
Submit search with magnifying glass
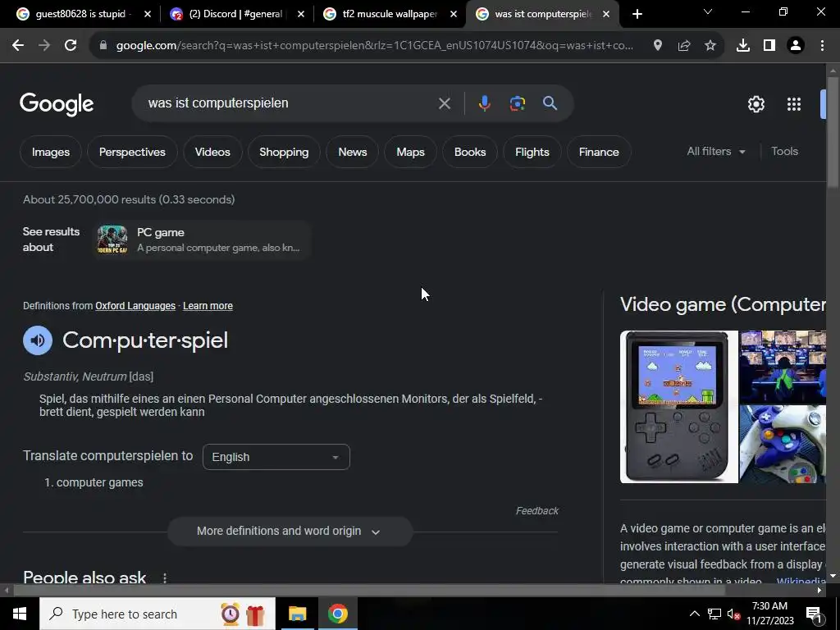(x=550, y=103)
